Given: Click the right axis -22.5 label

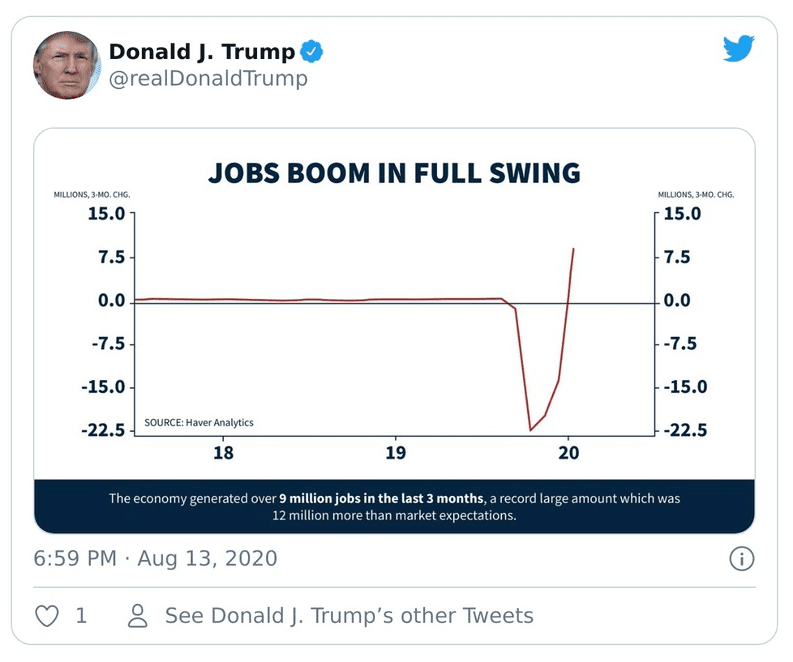Looking at the screenshot, I should click(x=684, y=431).
